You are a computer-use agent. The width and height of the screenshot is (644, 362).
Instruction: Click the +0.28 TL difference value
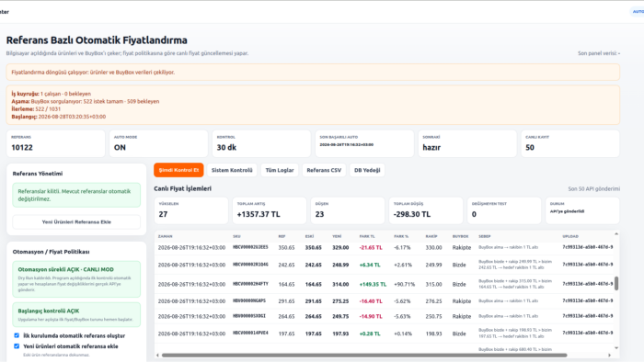point(370,334)
